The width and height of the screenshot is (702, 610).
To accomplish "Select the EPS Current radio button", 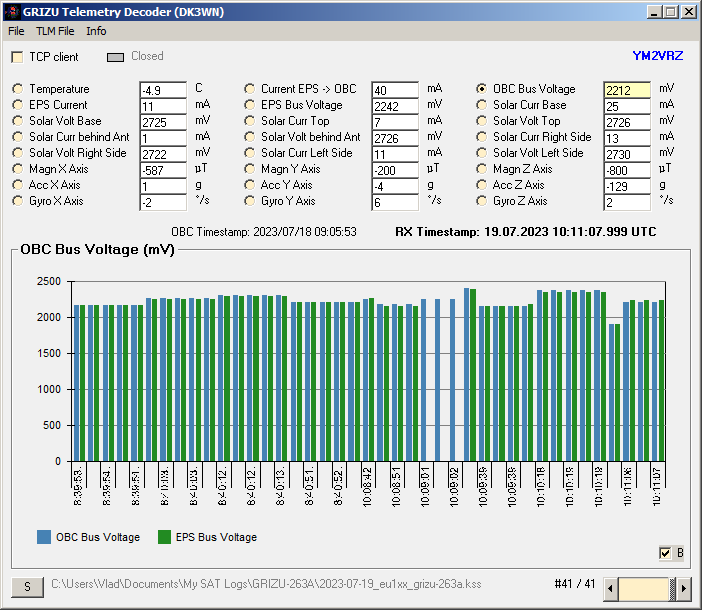I will pyautogui.click(x=17, y=105).
